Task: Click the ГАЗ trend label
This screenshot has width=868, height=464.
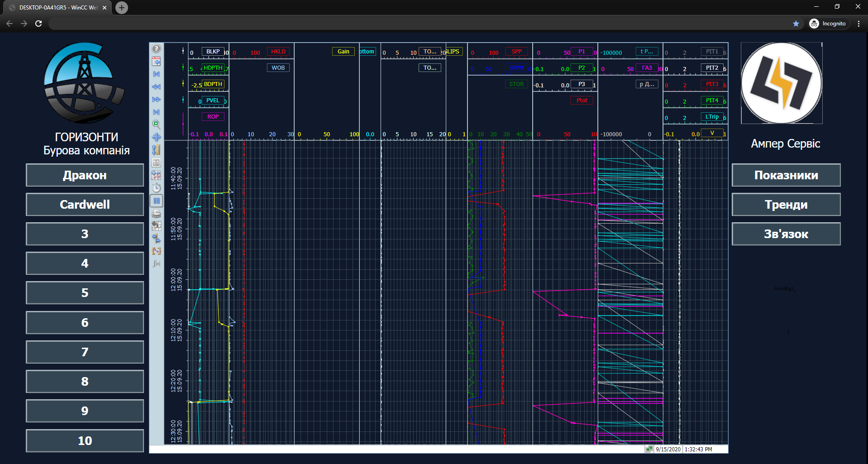Action: 647,68
